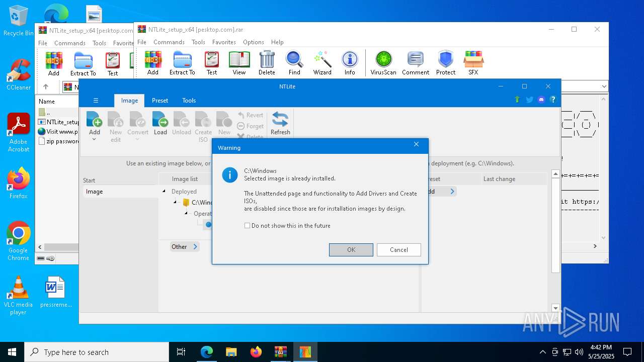Click the Name column header in back WinRAR

tap(47, 102)
